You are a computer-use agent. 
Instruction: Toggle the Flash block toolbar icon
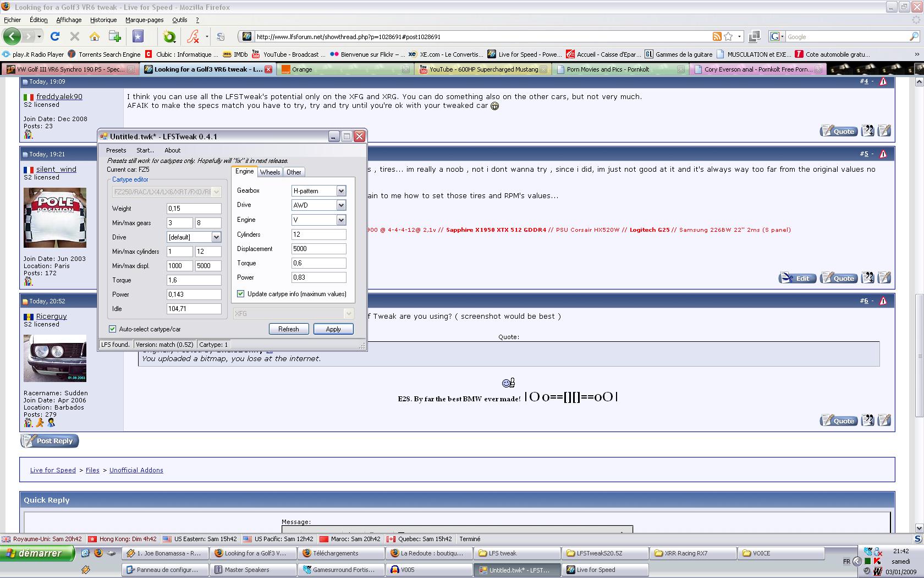(193, 36)
